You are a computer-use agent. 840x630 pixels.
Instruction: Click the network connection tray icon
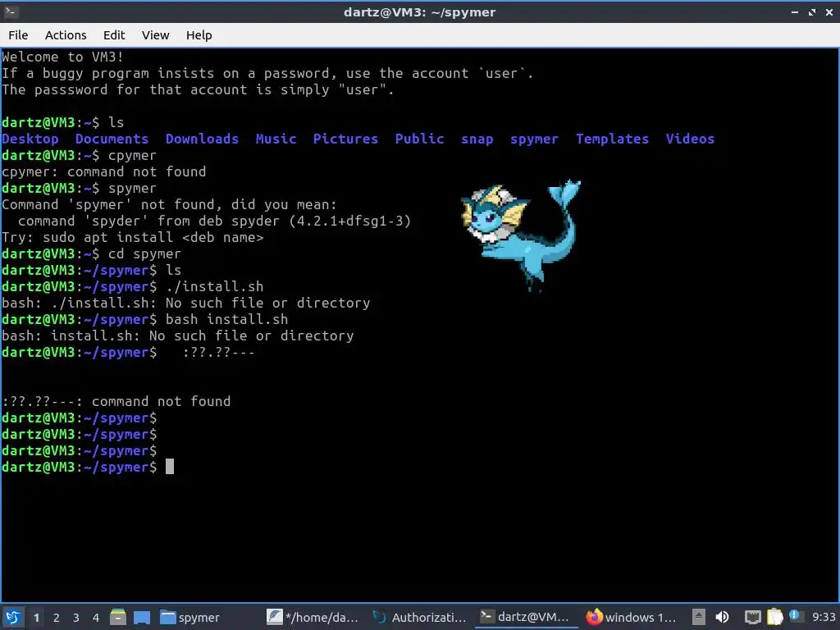753,618
